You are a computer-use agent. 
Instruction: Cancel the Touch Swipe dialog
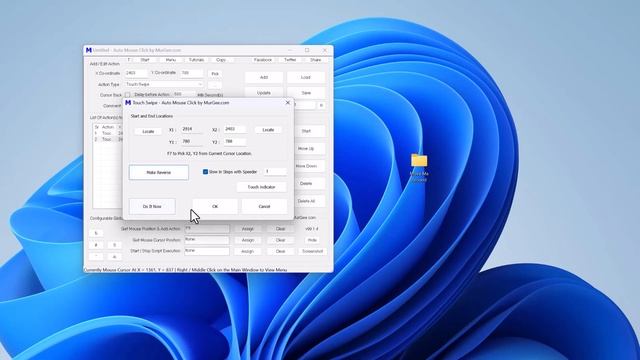click(x=264, y=207)
